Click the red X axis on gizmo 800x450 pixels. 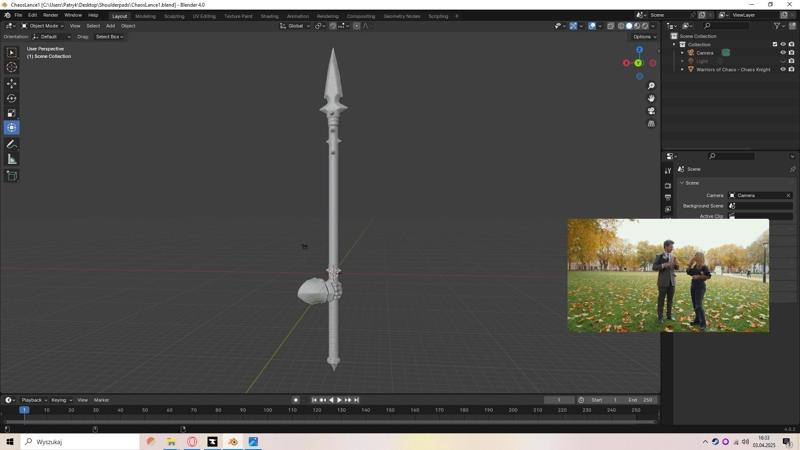627,63
